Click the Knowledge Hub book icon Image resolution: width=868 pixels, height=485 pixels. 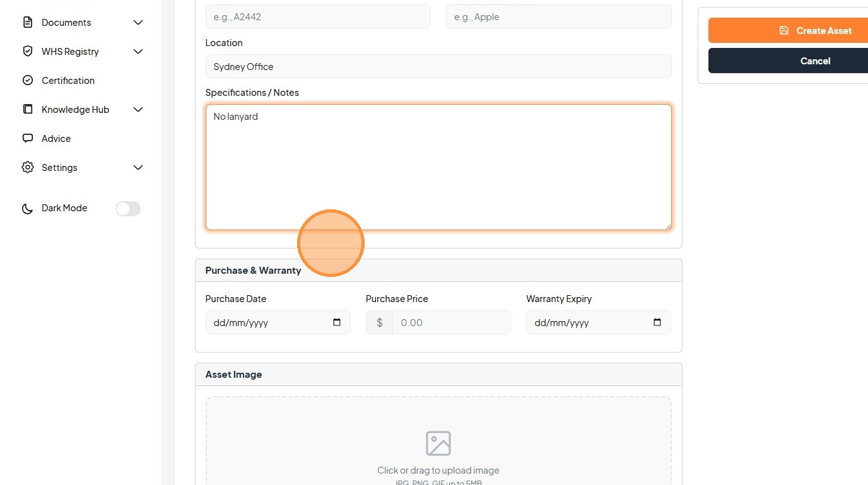click(x=28, y=110)
